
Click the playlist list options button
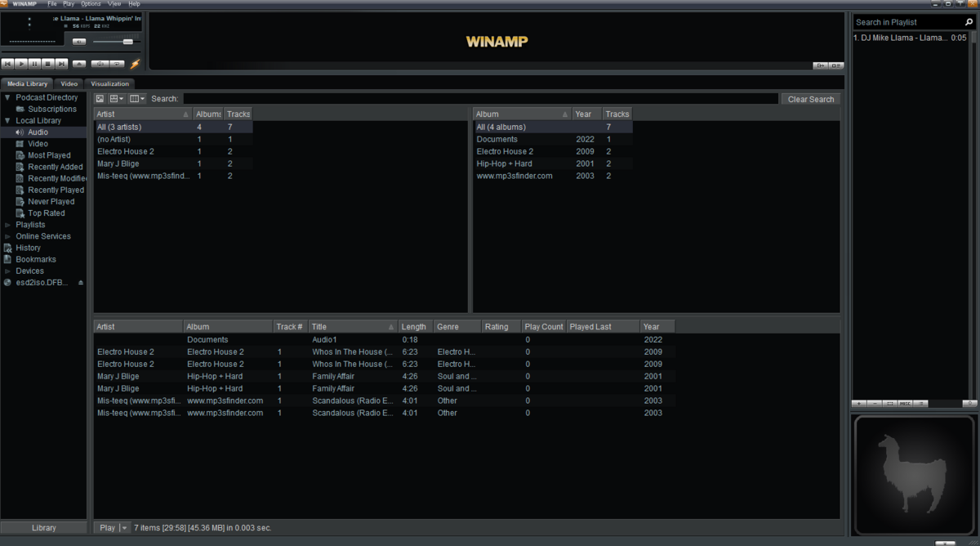(920, 404)
